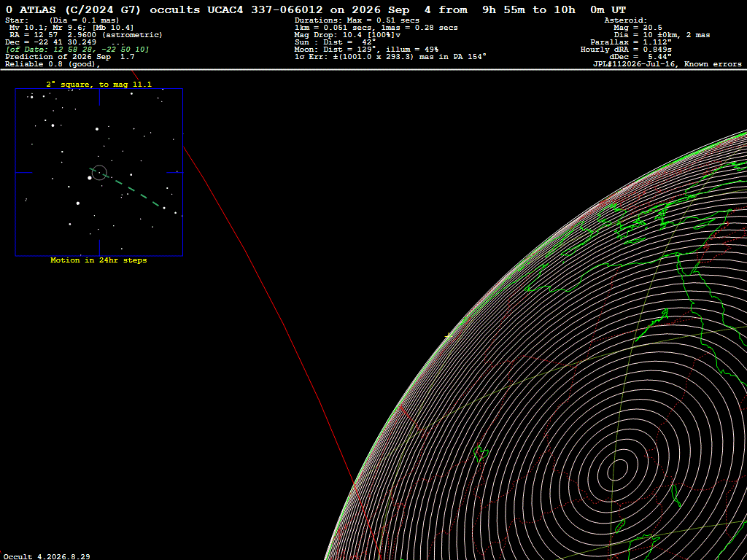This screenshot has width=747, height=560.
Task: Select the 'Motion in 24hr steps' caption
Action: 98,260
